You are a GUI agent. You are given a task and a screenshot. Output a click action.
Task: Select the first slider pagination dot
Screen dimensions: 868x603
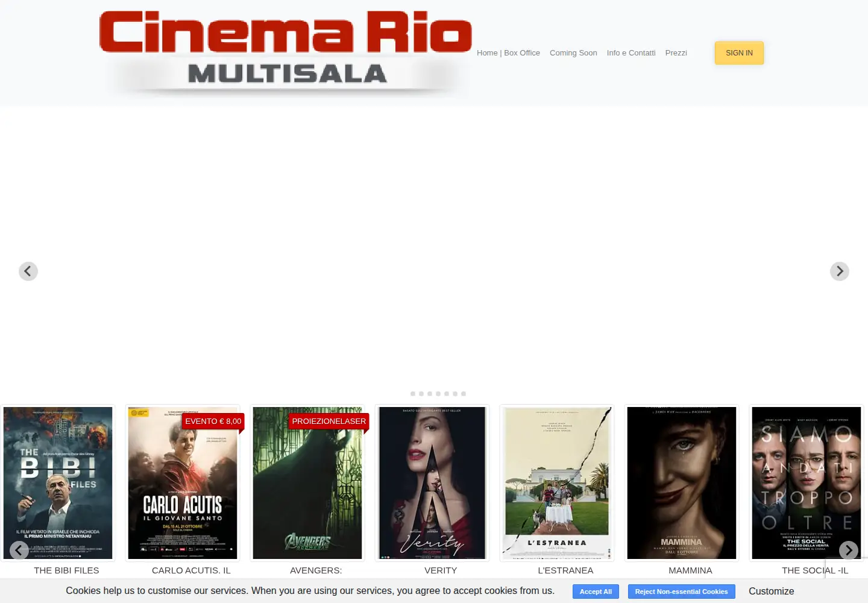coord(413,394)
